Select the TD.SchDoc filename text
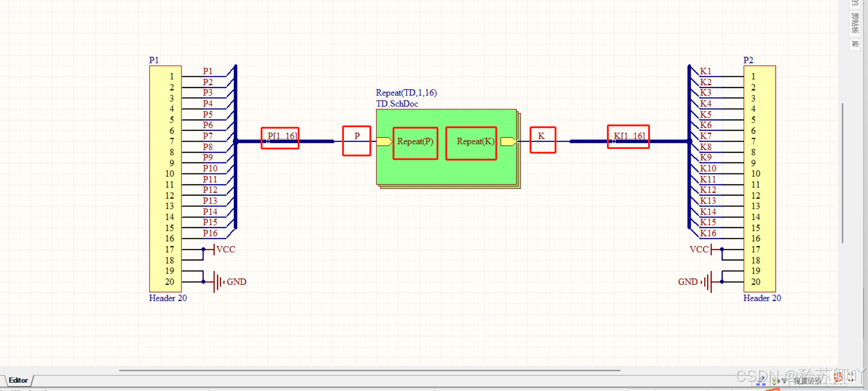The width and height of the screenshot is (868, 391). pos(397,104)
